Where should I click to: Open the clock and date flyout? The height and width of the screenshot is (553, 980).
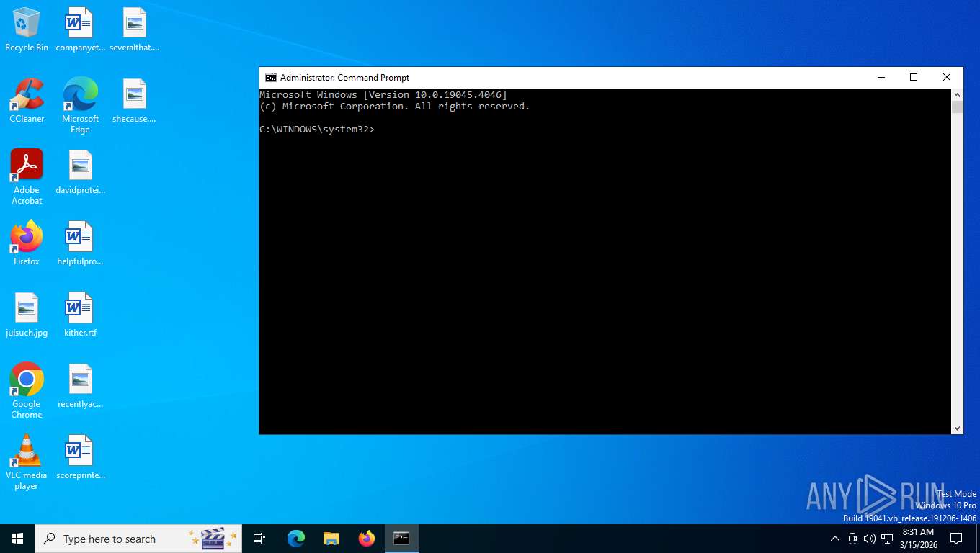(918, 539)
